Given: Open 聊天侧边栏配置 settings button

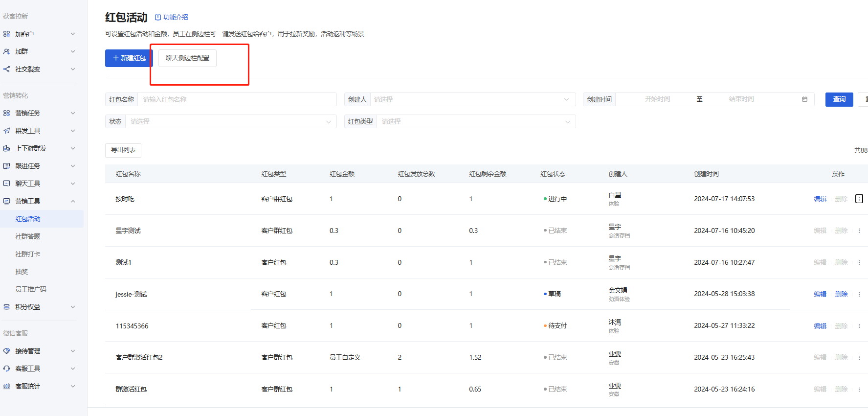Looking at the screenshot, I should [187, 58].
